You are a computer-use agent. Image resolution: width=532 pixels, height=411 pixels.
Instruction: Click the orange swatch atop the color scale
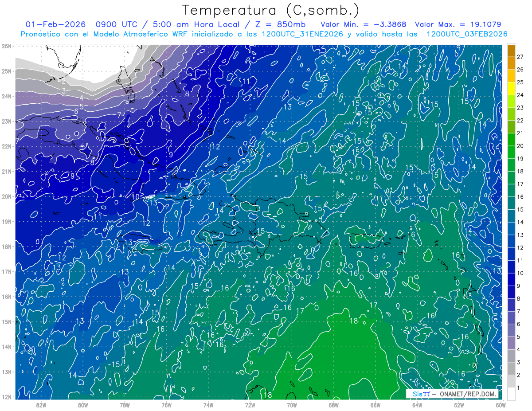tap(512, 51)
